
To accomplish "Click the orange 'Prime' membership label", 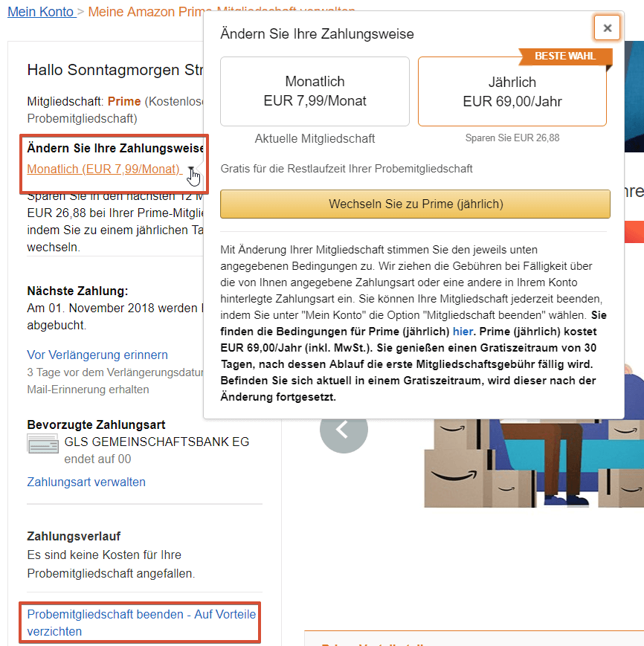I will (x=124, y=101).
